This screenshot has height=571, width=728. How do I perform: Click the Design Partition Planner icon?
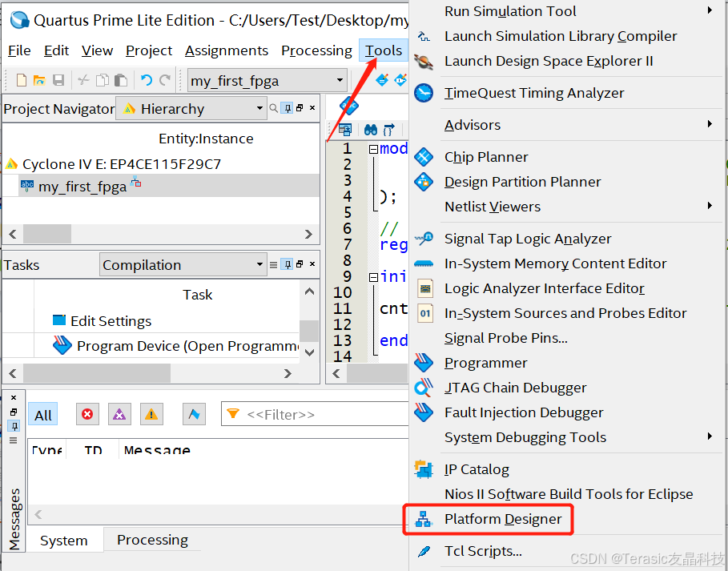pyautogui.click(x=424, y=182)
